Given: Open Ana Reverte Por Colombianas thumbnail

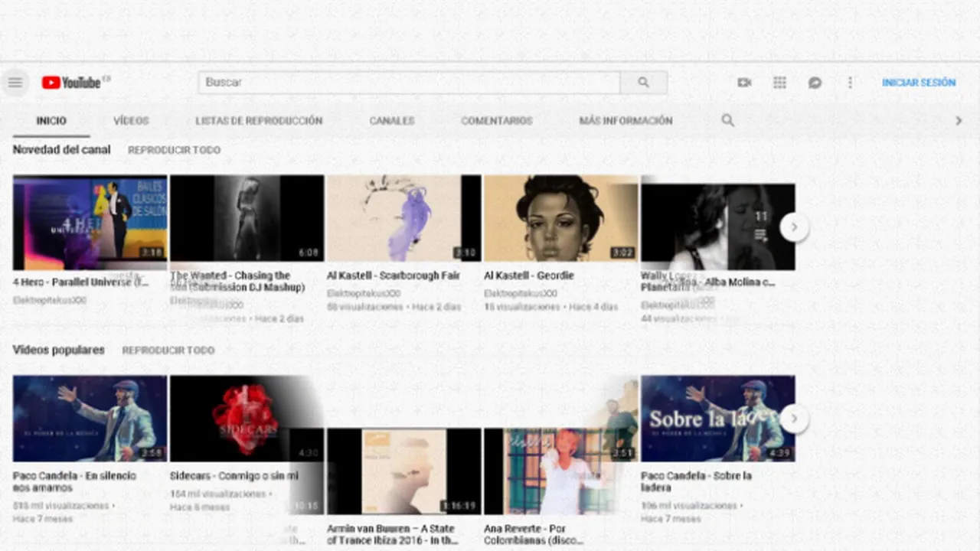Looking at the screenshot, I should tap(560, 471).
